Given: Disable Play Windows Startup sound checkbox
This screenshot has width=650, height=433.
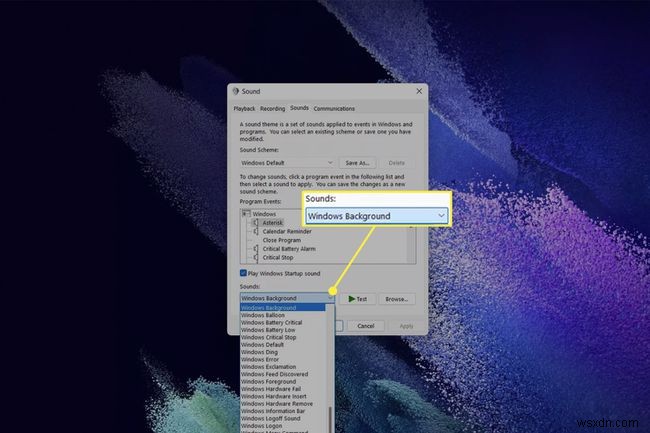Looking at the screenshot, I should point(243,273).
